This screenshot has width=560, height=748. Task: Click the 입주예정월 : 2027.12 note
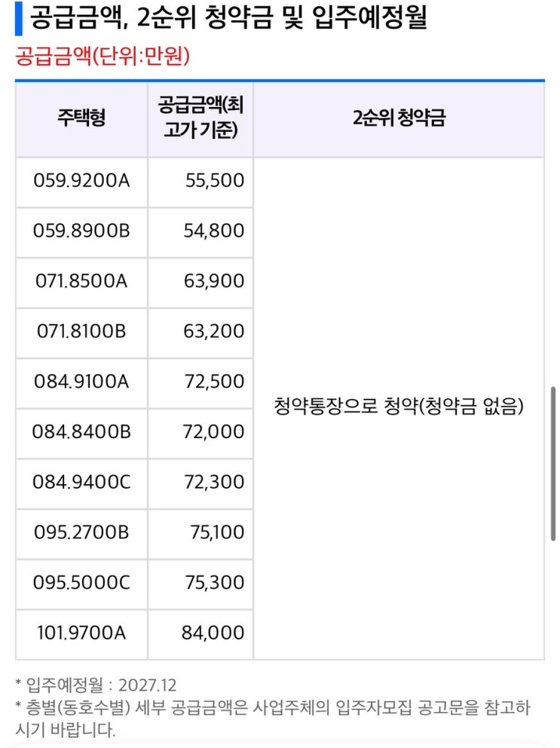(96, 685)
